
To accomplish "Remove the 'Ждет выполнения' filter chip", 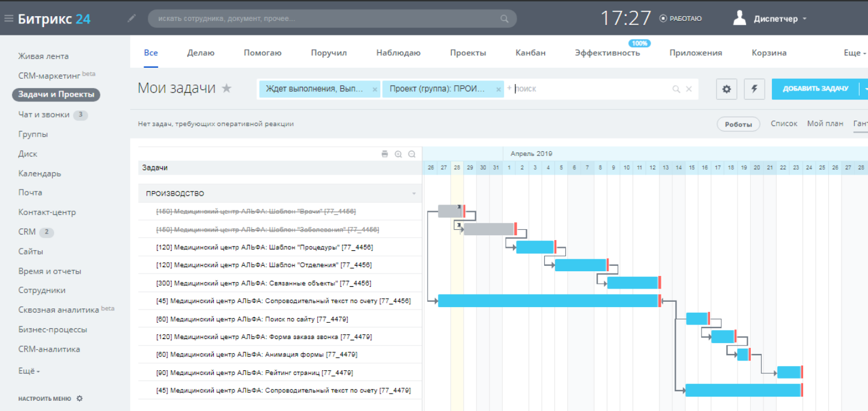I will [x=375, y=89].
